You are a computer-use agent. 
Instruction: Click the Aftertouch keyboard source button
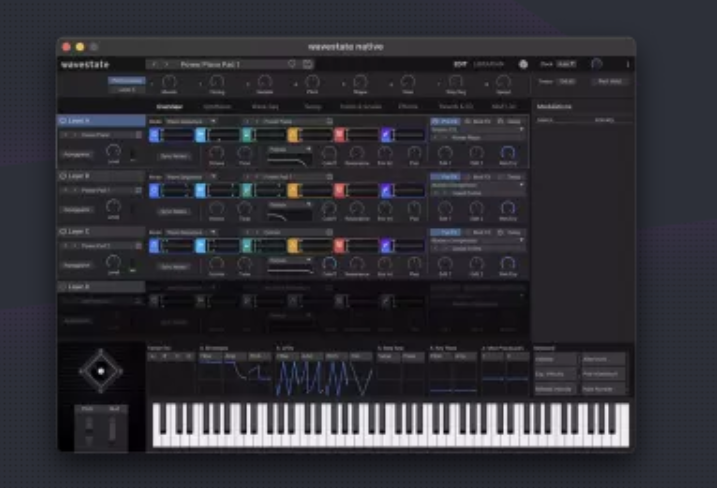tap(604, 359)
